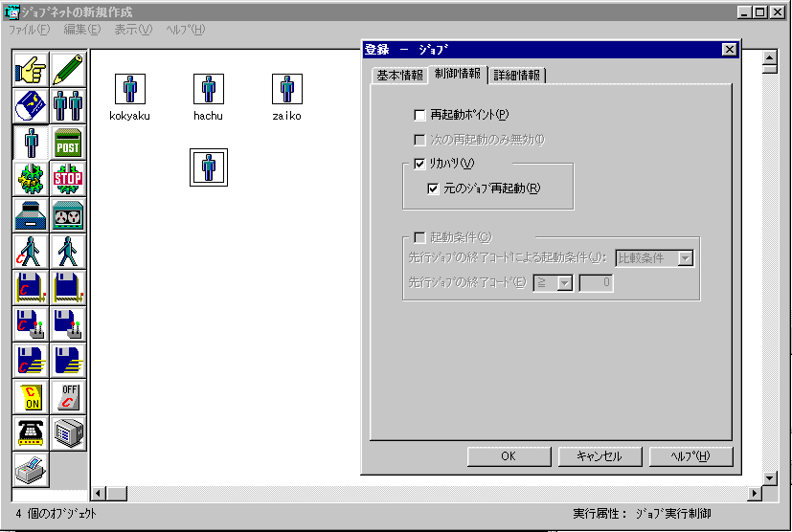This screenshot has width=792, height=532.
Task: Click the red STOP sign icon
Action: click(x=68, y=179)
